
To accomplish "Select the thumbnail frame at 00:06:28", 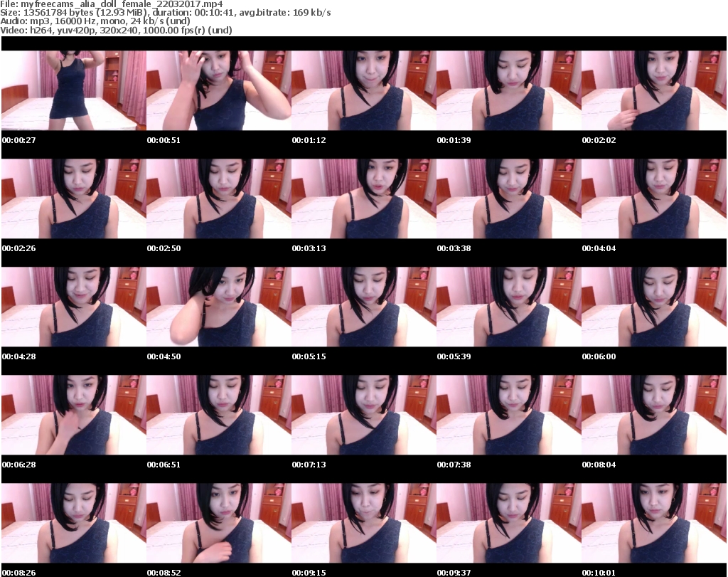I will [74, 415].
